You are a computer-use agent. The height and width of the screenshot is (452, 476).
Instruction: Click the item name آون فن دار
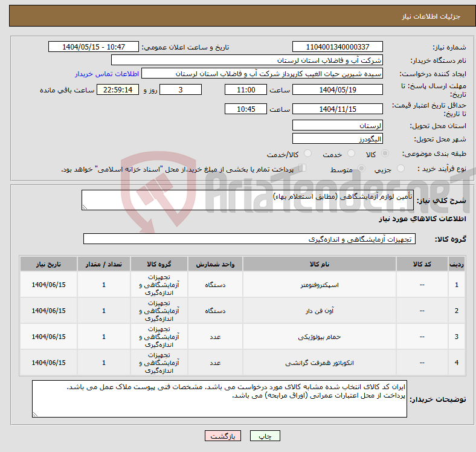click(x=320, y=311)
